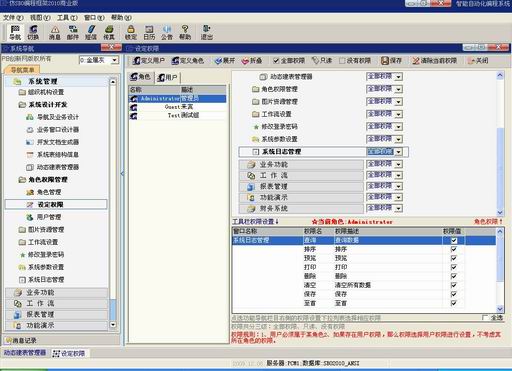Click the splitter collapse arrow beside navigation

122,174
